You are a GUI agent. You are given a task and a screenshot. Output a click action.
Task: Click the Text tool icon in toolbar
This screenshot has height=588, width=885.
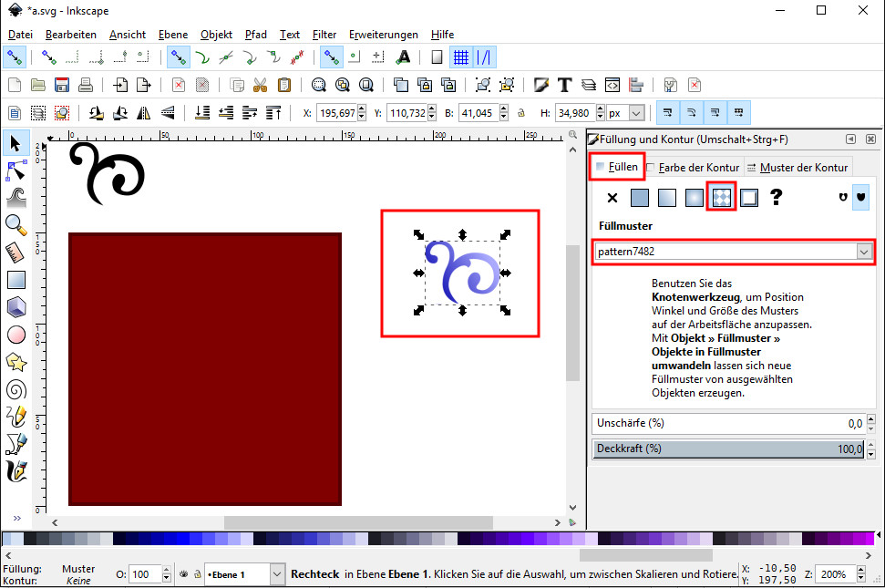pos(564,85)
